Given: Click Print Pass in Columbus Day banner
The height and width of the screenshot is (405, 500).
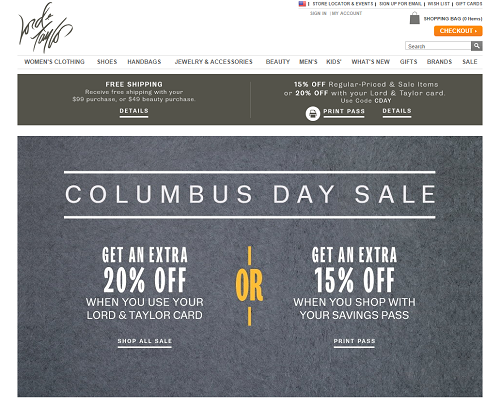Looking at the screenshot, I should click(x=354, y=342).
